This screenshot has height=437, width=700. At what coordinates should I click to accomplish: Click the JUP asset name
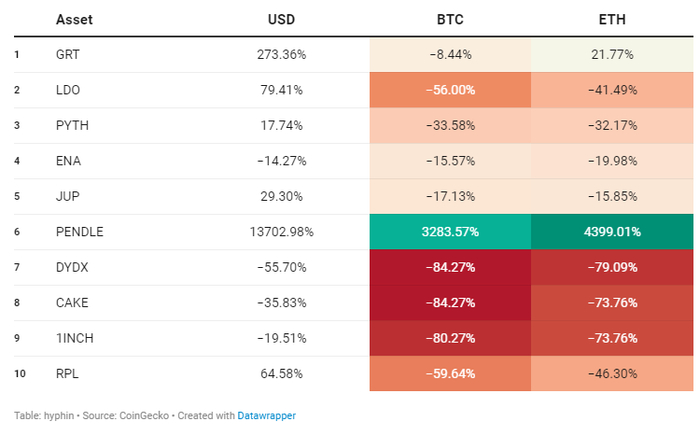coord(68,196)
